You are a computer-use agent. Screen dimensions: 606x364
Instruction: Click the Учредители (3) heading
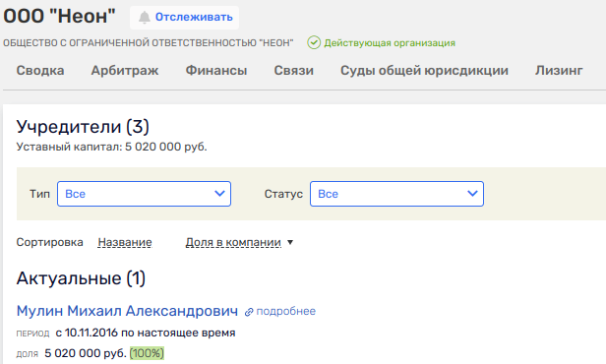[83, 127]
